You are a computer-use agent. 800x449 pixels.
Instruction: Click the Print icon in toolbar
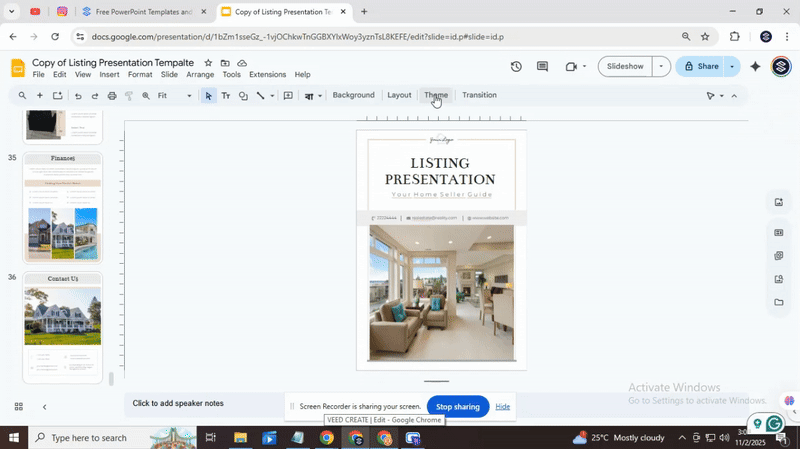[x=111, y=96]
